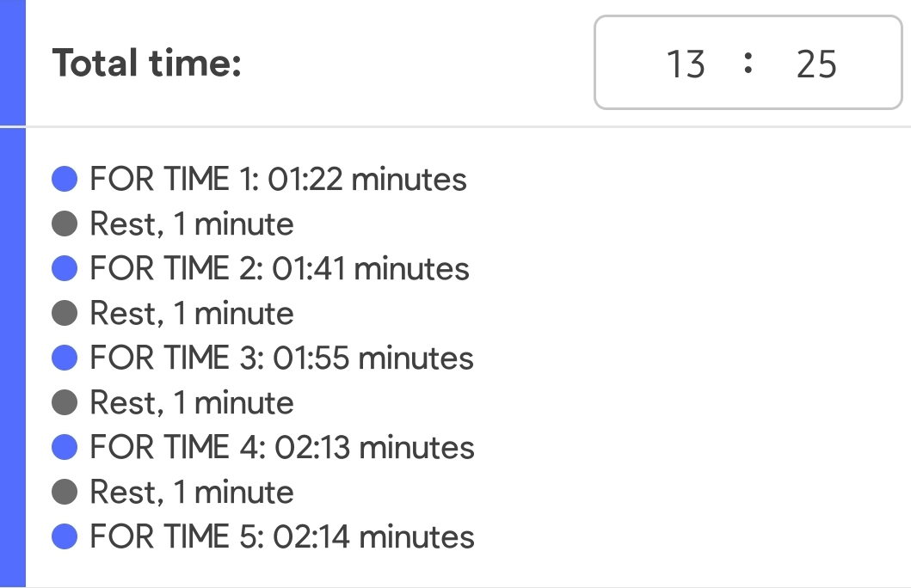Select FOR TIME 4: 02:13 minutes entry
The image size is (911, 588).
(282, 447)
